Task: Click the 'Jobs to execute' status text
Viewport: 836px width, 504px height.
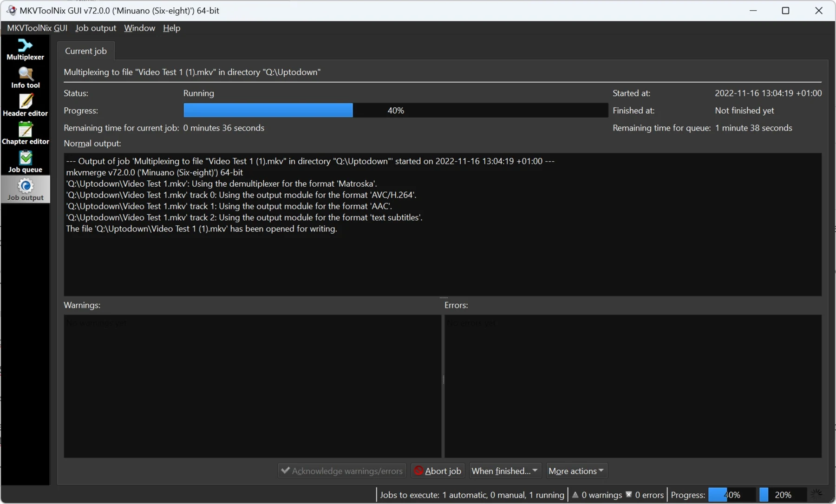Action: point(472,495)
